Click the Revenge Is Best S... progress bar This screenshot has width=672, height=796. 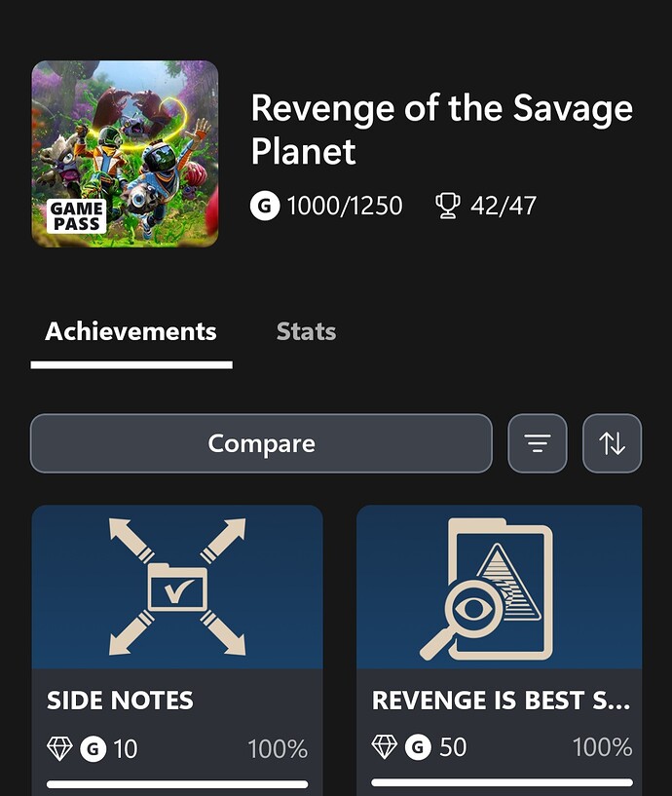[502, 782]
